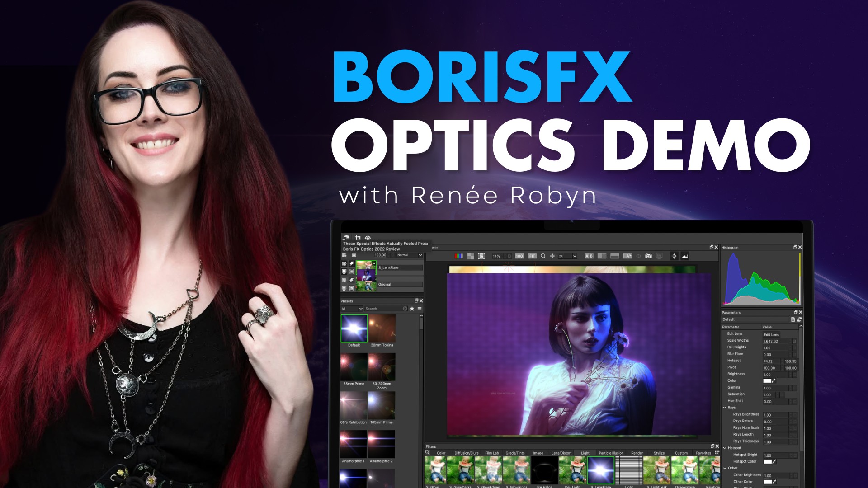Select the Zoom magnifier tool in viewer toolbar
Viewport: 868px width, 488px height.
click(x=542, y=255)
